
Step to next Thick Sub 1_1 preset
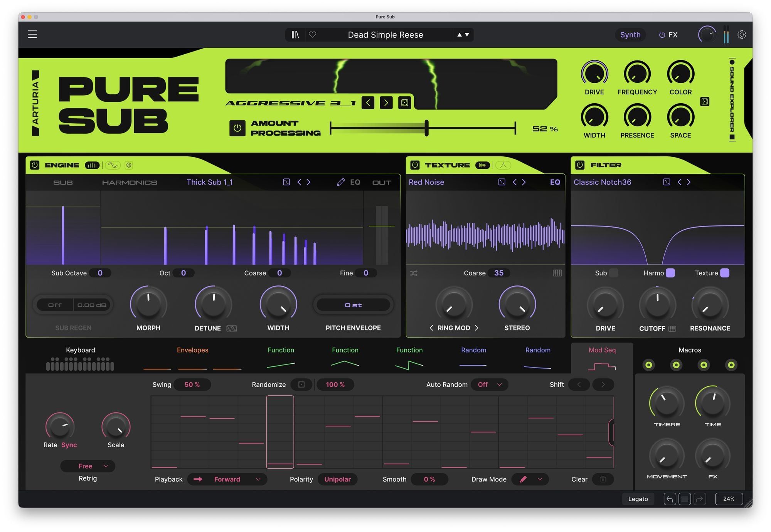pyautogui.click(x=308, y=182)
